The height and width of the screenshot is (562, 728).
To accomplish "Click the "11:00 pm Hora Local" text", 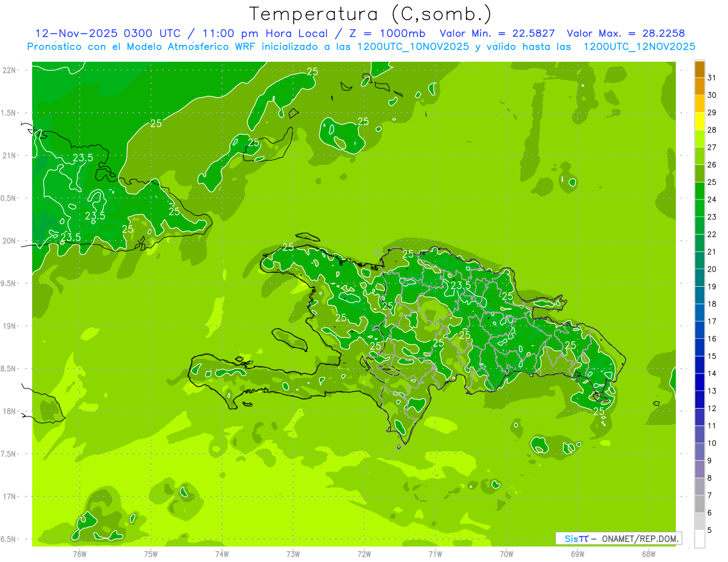I will (264, 33).
